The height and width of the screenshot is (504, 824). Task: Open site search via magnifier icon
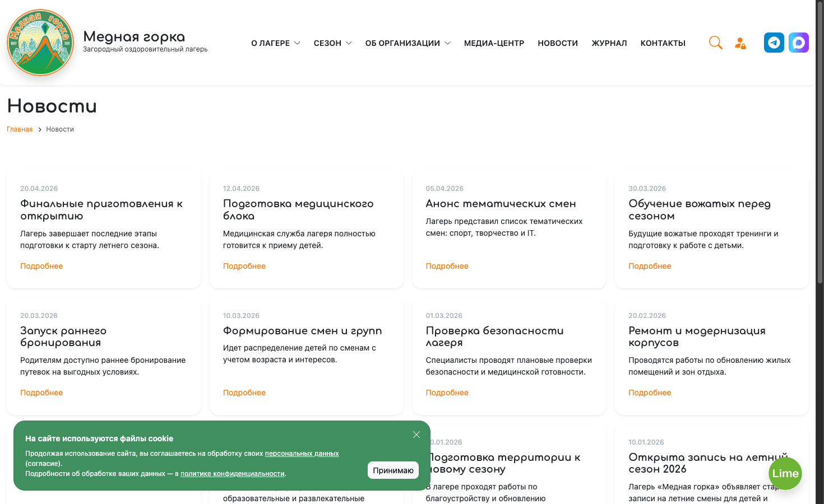(716, 43)
